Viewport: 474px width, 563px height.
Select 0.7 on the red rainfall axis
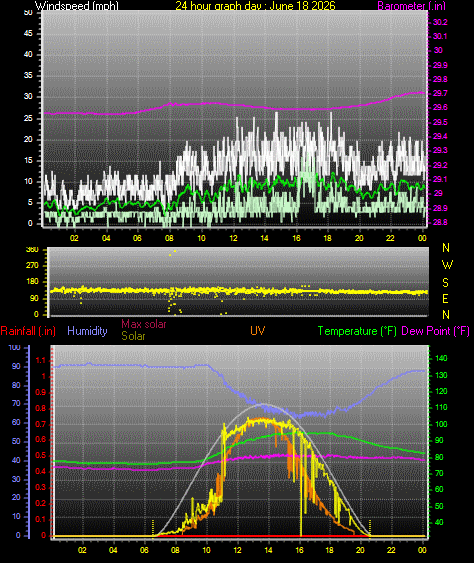41,424
